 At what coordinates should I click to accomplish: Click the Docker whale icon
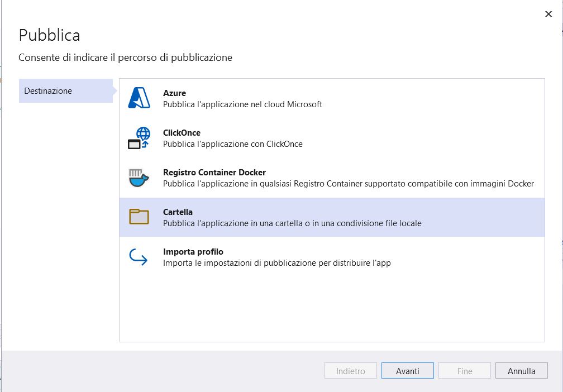click(139, 178)
